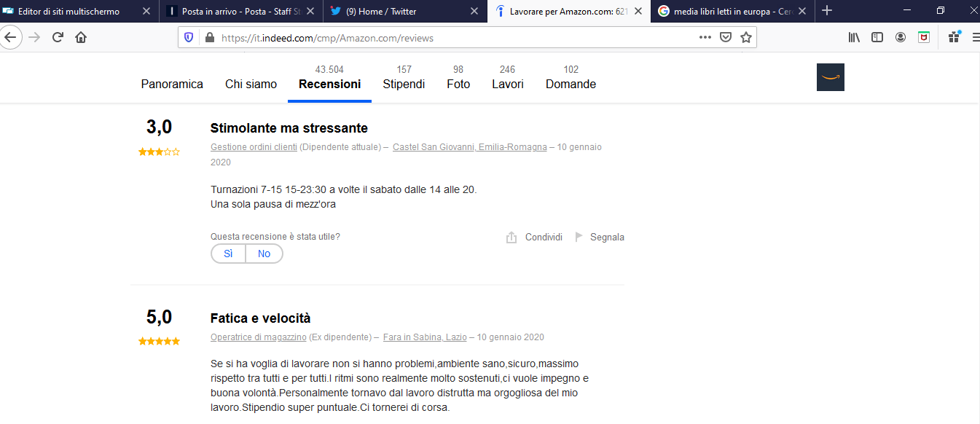Toggle the sidebar view icon

(877, 37)
